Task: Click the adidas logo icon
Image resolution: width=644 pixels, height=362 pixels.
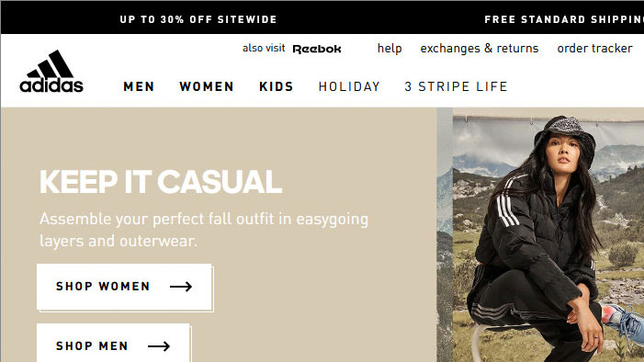Action: point(51,72)
